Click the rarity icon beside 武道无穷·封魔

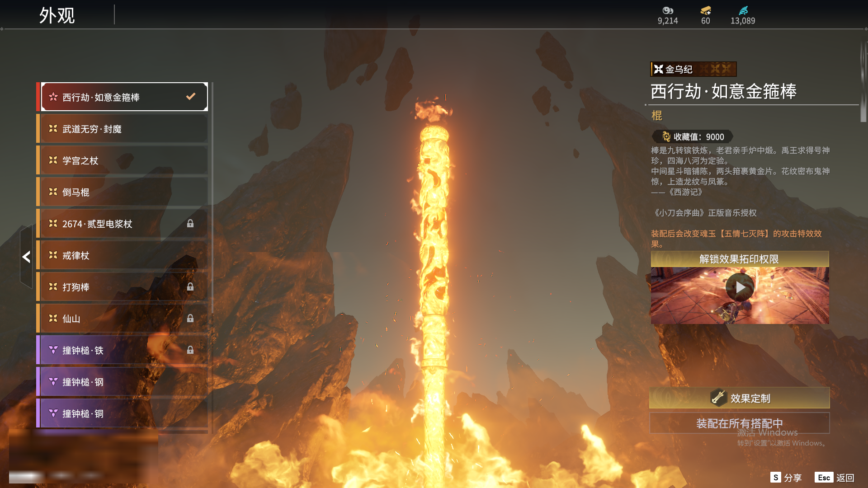(53, 128)
